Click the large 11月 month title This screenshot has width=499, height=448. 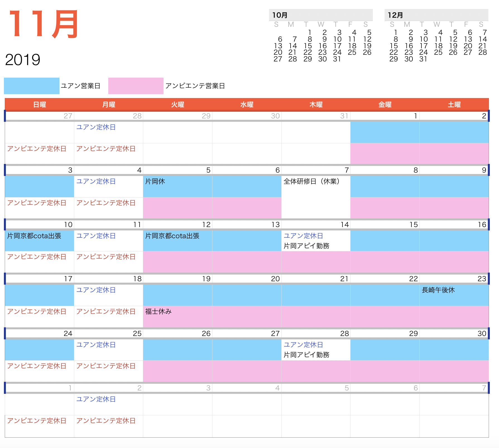(43, 24)
